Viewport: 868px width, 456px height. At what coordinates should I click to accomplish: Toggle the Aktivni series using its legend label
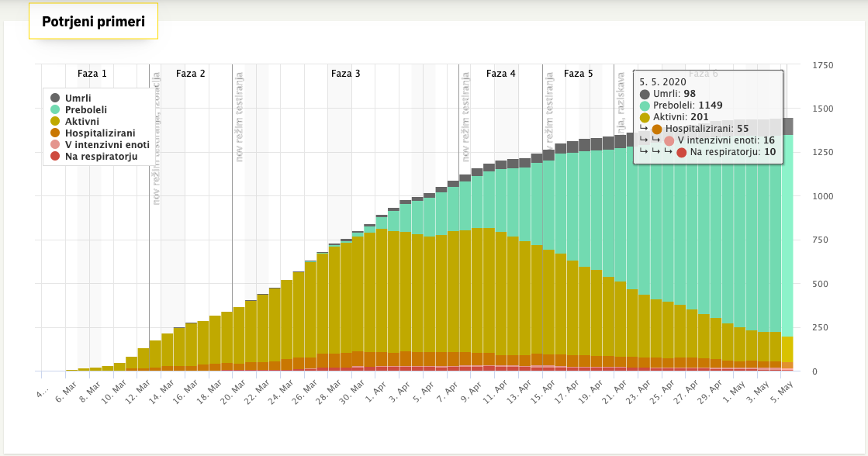pyautogui.click(x=82, y=122)
